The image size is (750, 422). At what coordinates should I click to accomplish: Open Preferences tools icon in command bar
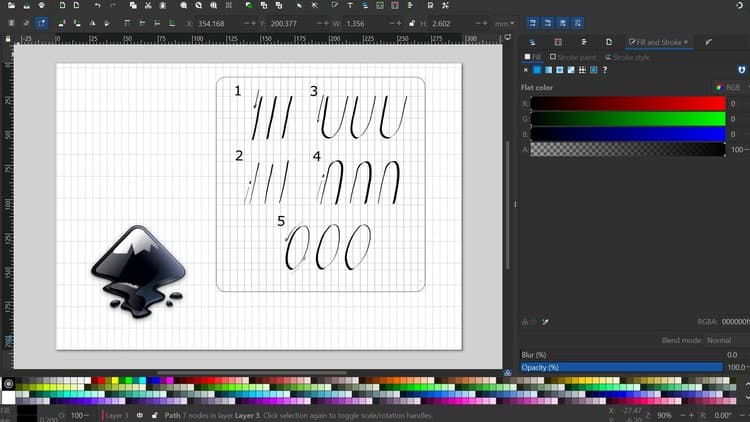pos(445,5)
